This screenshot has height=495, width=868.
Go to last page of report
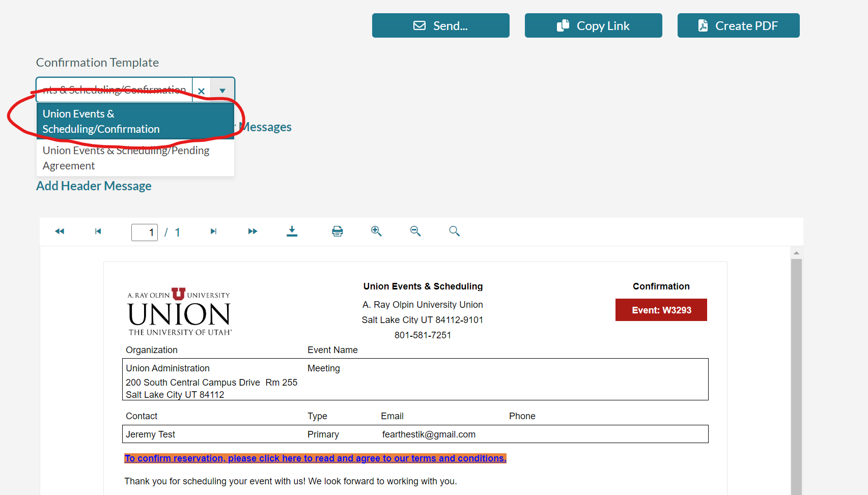[x=213, y=231]
